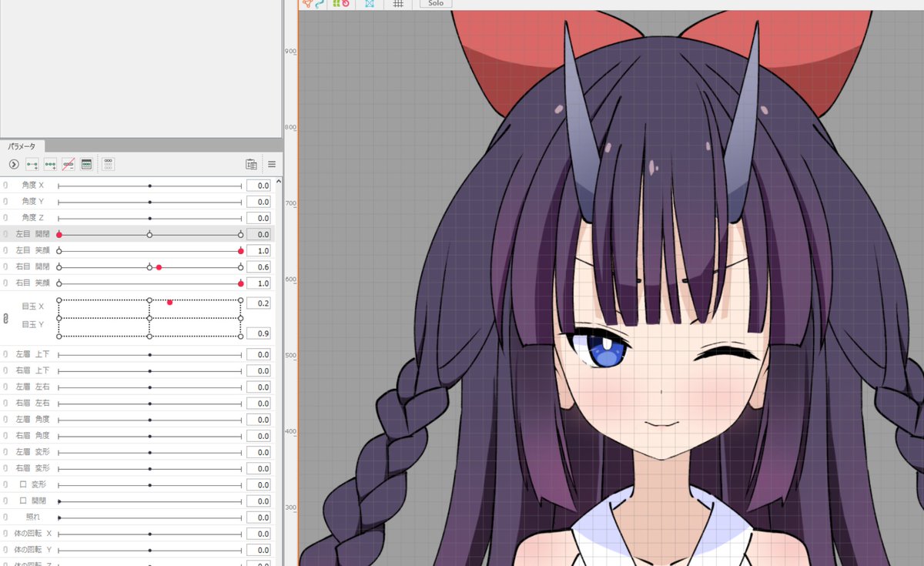924x566 pixels.
Task: Click the 角度 Y value field
Action: point(259,202)
